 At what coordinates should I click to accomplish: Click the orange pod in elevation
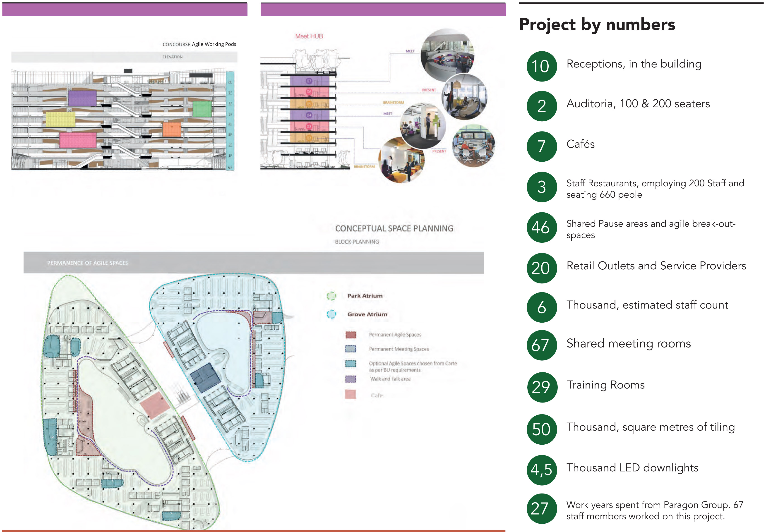click(172, 130)
